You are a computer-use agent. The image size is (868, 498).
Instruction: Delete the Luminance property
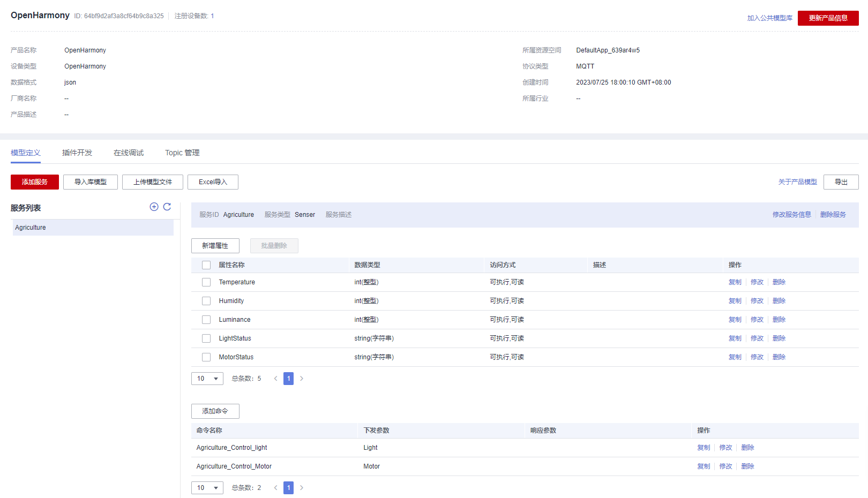779,320
